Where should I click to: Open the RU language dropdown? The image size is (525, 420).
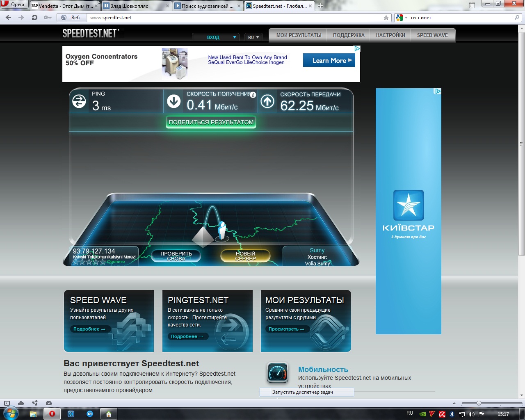[x=253, y=37]
